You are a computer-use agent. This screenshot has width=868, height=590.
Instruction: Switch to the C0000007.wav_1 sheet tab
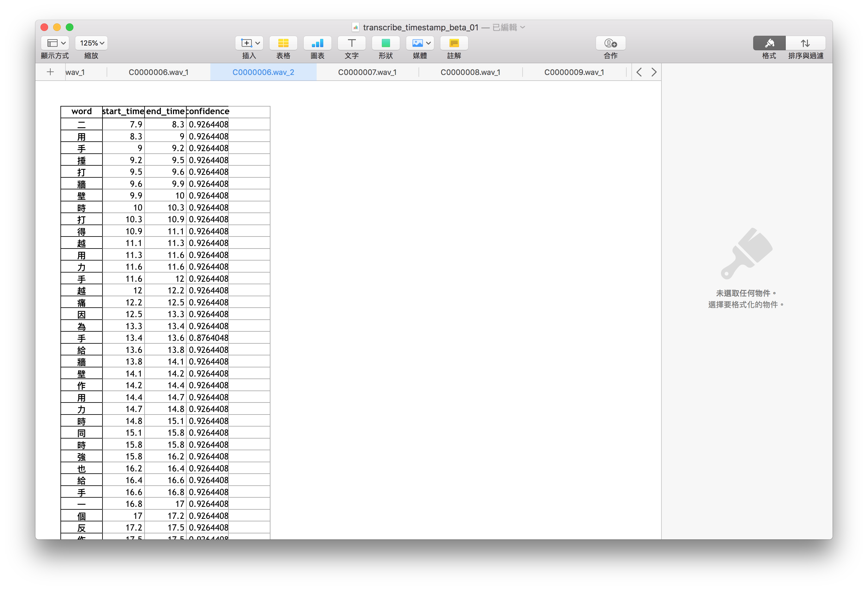coord(367,72)
